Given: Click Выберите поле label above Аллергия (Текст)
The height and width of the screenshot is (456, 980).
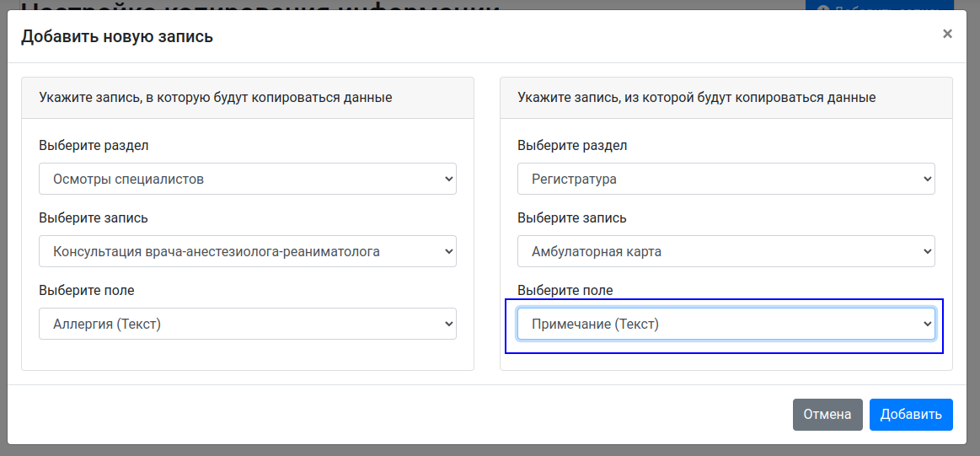Looking at the screenshot, I should click(x=87, y=291).
